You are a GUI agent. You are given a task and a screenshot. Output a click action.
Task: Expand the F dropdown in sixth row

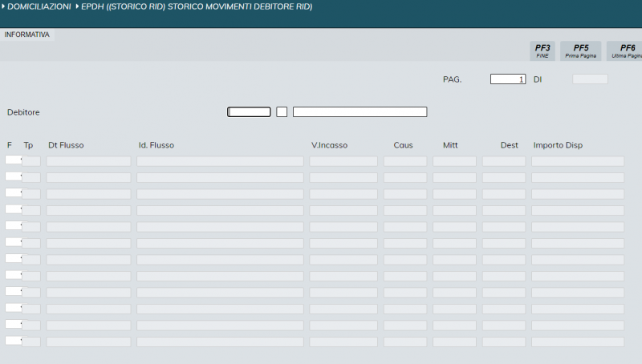pos(14,242)
